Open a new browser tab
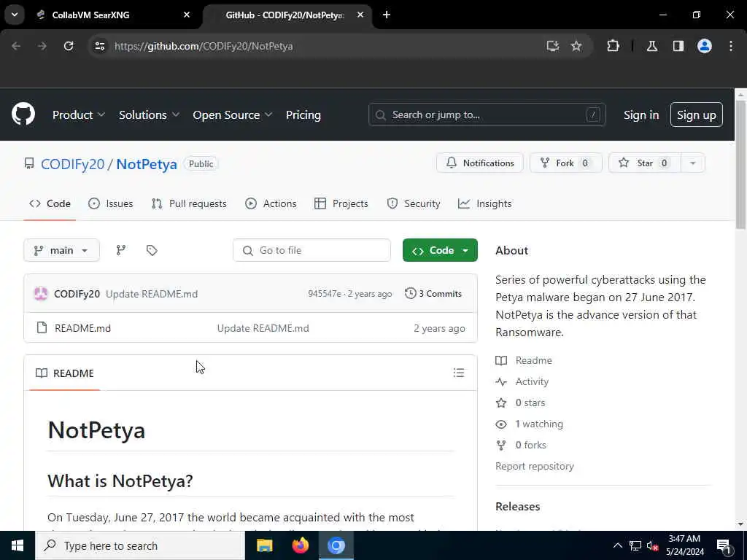747x560 pixels. pos(387,15)
